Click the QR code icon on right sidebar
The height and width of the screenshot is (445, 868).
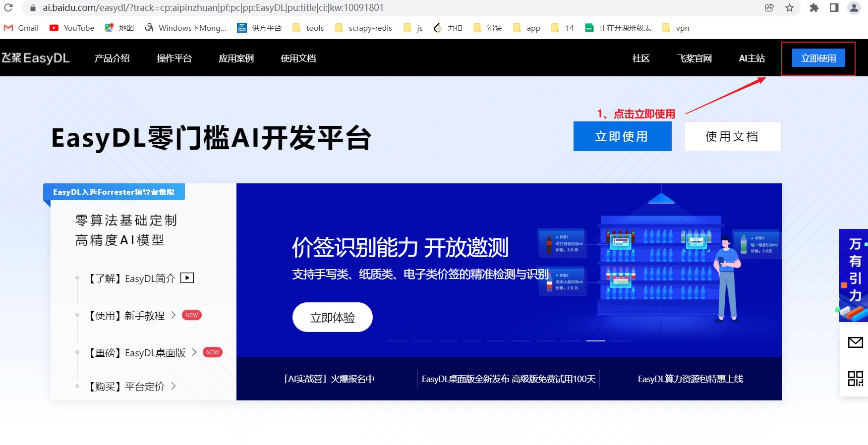click(x=855, y=379)
